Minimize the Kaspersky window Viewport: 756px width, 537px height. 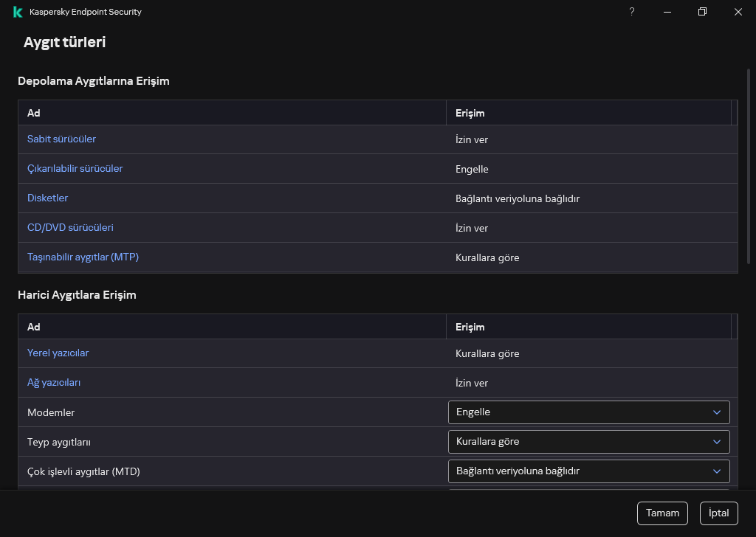coord(667,12)
